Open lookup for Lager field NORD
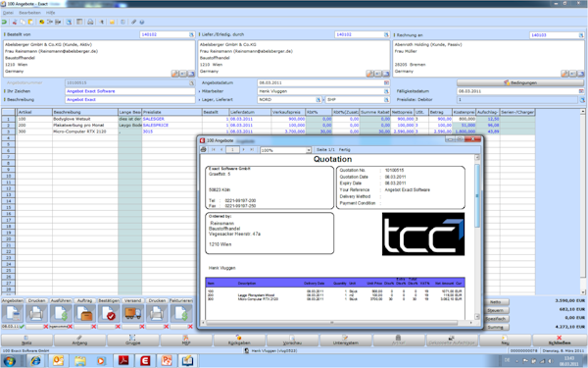This screenshot has height=368, width=588. (x=318, y=100)
